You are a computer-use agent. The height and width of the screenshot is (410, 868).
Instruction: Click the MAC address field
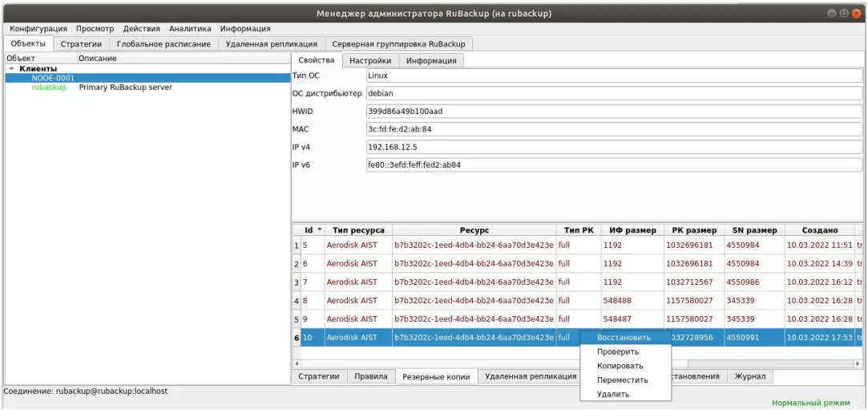614,129
